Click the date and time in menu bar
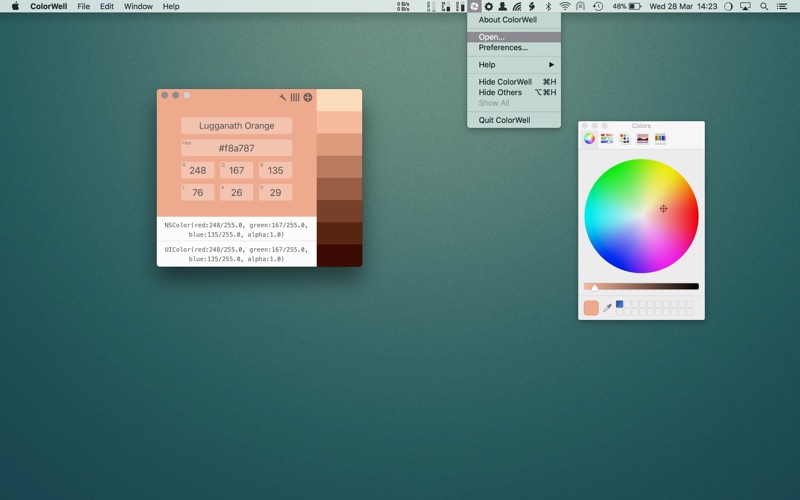This screenshot has width=800, height=500. click(683, 6)
